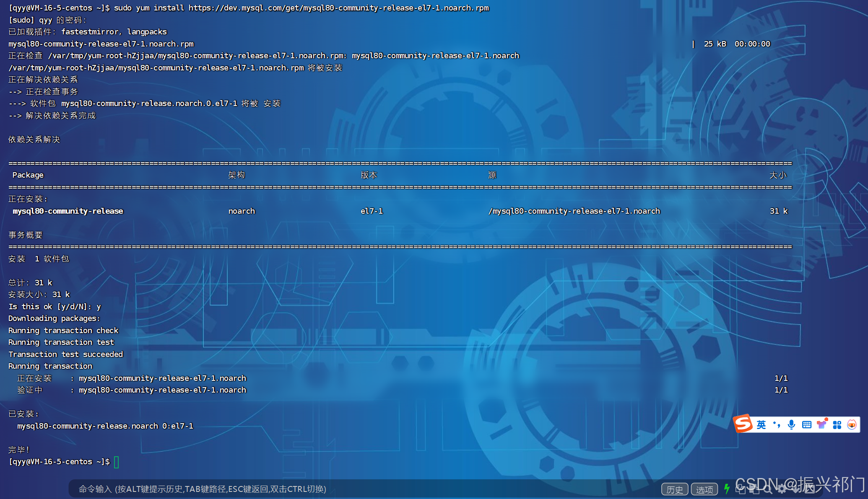Click the '安装 1 软件包' line
The width and height of the screenshot is (868, 499).
point(39,259)
